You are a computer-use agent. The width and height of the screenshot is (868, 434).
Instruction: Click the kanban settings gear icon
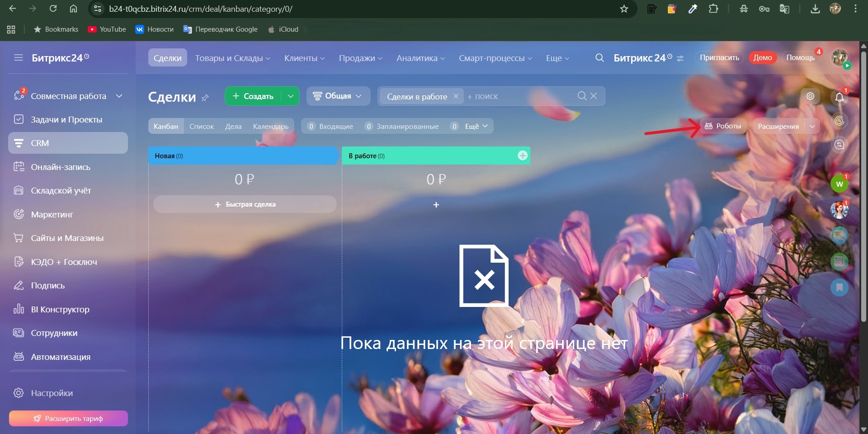(x=810, y=96)
